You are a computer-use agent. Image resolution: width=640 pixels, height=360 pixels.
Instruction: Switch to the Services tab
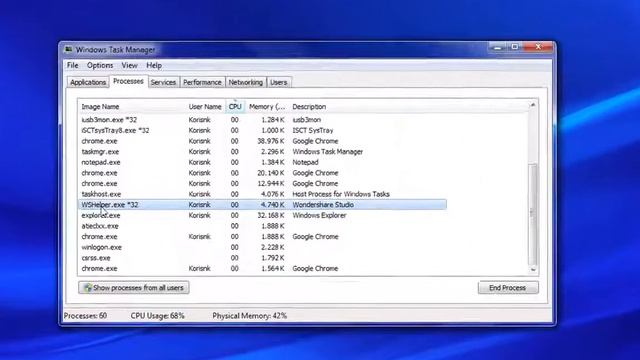click(163, 82)
